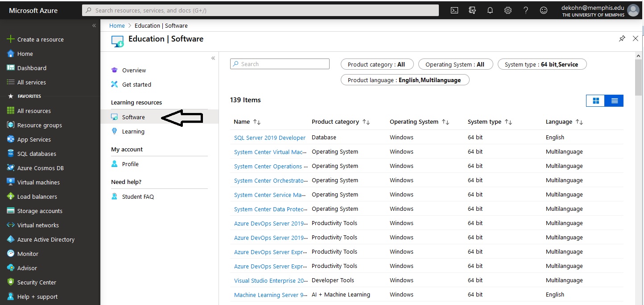Click the Security Center shield icon
644x305 pixels.
coord(11,282)
